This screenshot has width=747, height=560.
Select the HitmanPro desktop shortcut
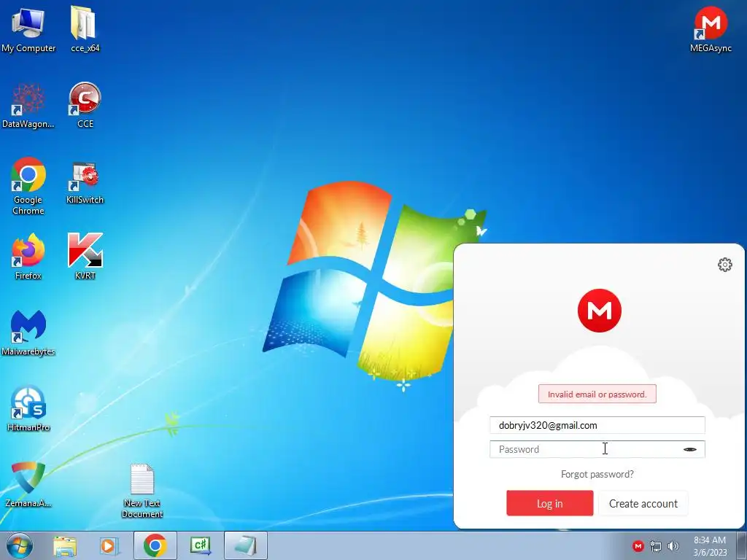click(x=28, y=408)
